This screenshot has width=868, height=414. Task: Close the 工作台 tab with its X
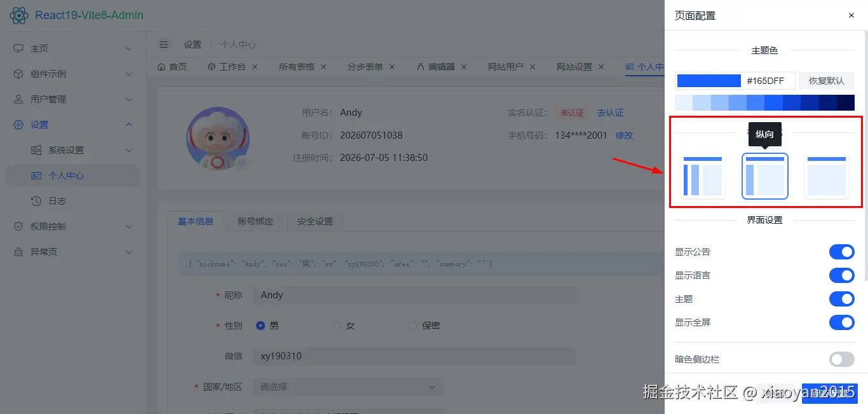pyautogui.click(x=255, y=67)
